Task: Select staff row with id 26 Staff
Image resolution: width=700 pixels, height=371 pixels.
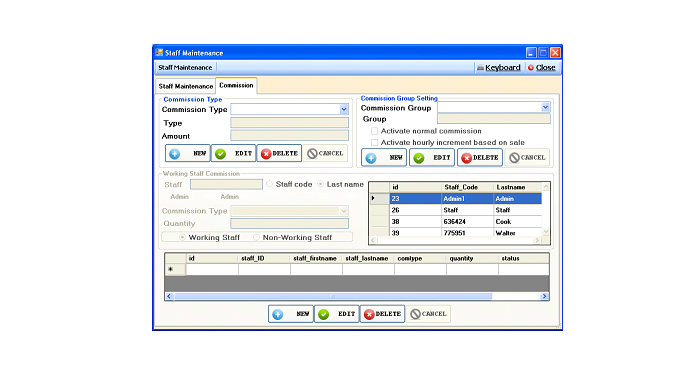Action: click(456, 210)
